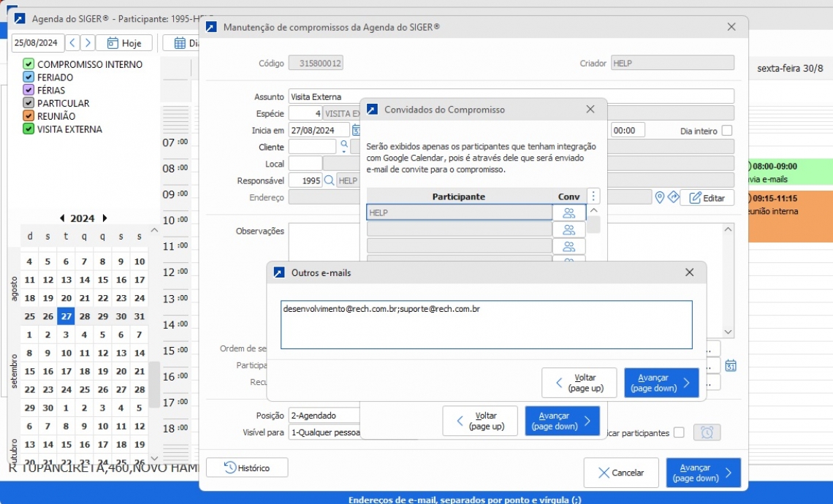
Task: Select the HELP participant row field
Action: click(460, 213)
